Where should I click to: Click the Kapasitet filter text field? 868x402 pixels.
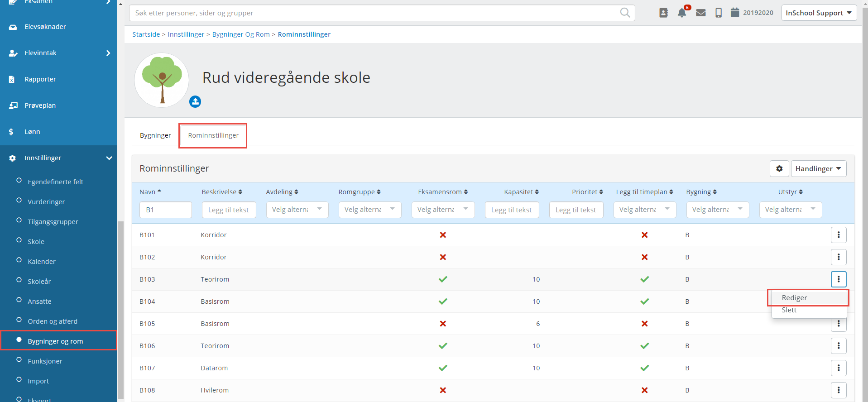[512, 210]
